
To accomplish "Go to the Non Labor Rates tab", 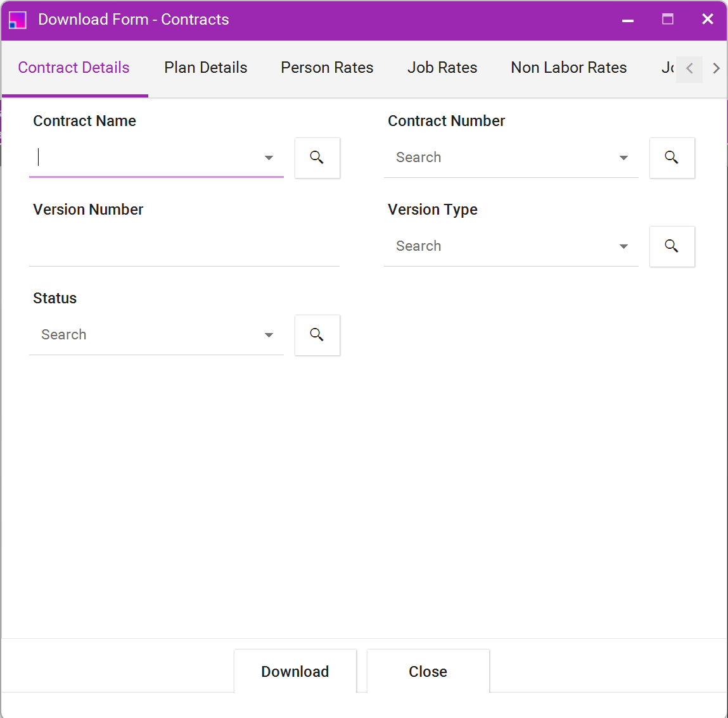I will point(569,68).
